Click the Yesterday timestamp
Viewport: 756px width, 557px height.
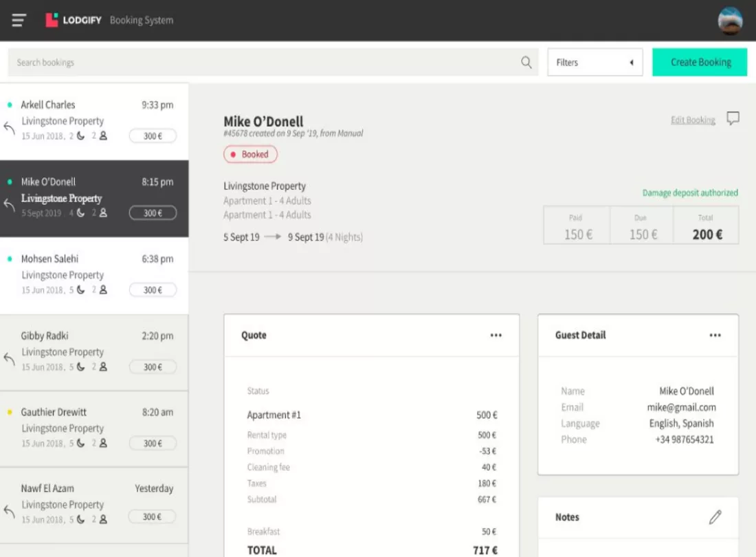coord(154,488)
